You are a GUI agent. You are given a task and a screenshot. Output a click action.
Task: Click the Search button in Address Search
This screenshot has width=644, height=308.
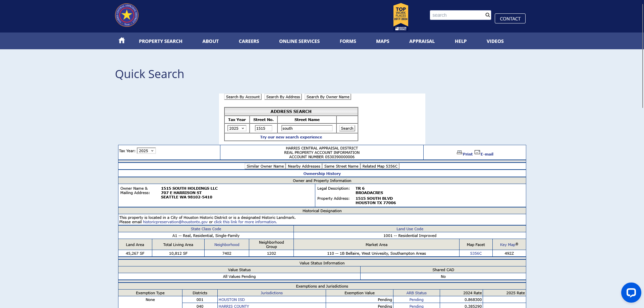[x=347, y=128]
